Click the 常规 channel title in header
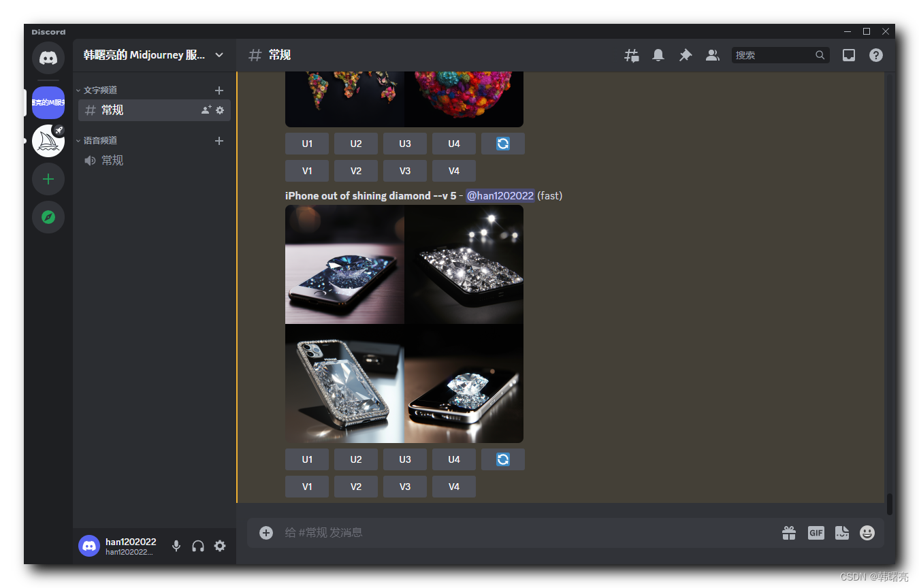Viewport: 919px width, 588px height. [280, 55]
